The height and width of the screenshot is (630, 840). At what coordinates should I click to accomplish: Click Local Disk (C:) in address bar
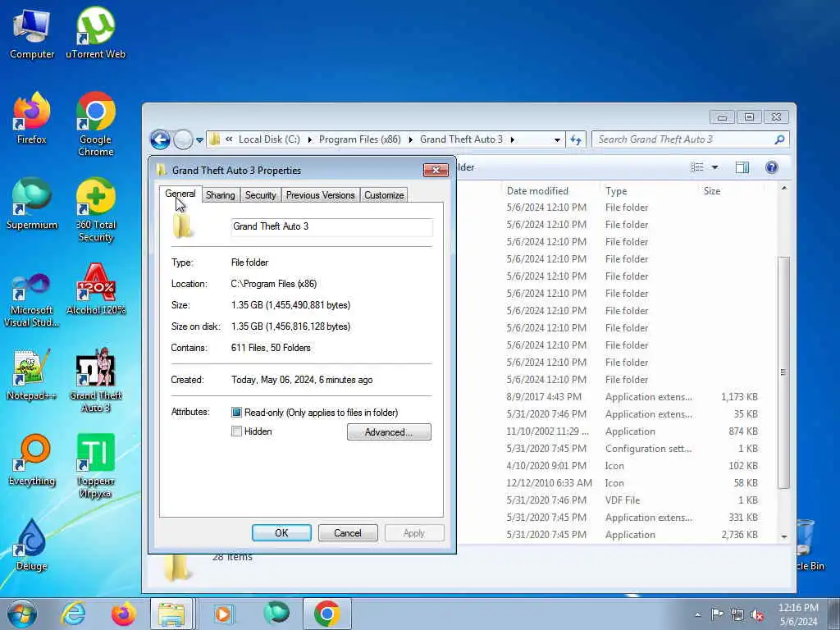[269, 139]
